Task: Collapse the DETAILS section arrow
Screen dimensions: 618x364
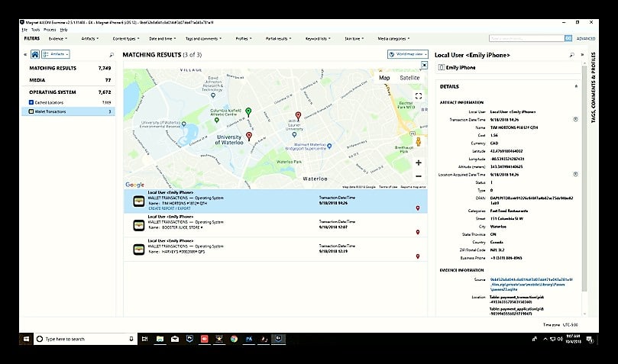Action: click(576, 86)
